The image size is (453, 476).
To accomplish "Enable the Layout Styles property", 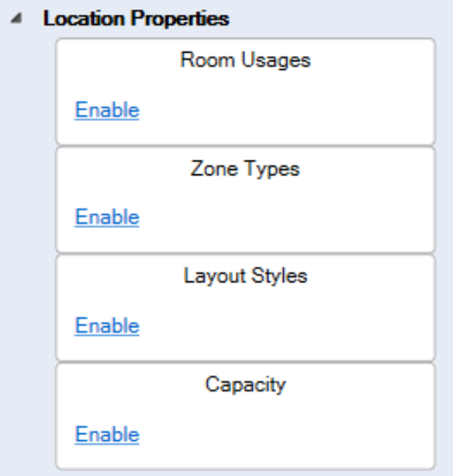I will tap(107, 326).
